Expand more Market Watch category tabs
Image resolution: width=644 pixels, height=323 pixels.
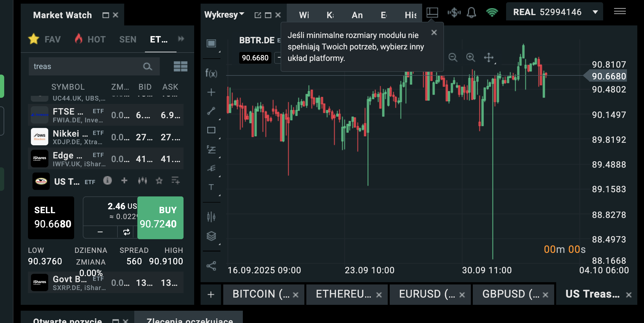click(181, 39)
